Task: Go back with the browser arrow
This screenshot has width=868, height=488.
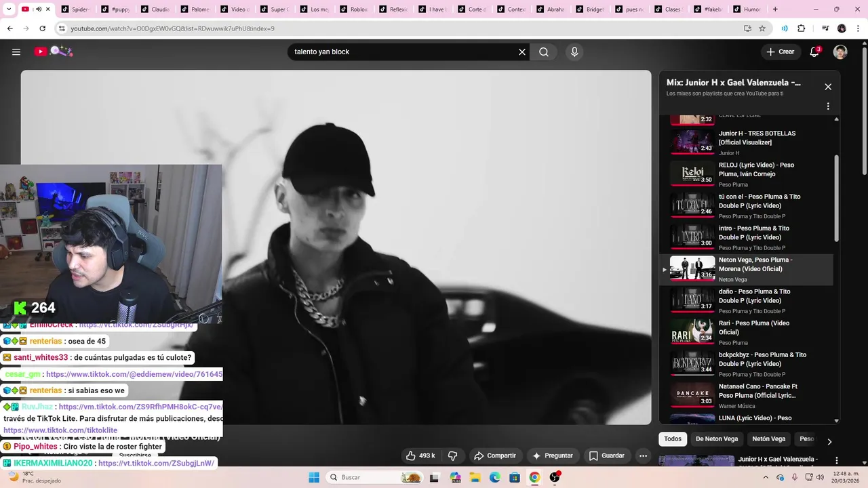Action: (x=9, y=28)
